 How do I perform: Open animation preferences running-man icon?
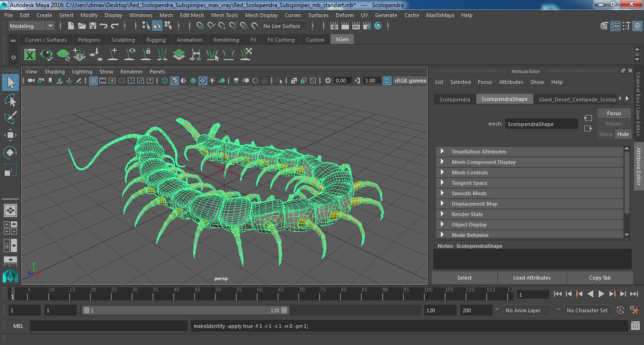[x=635, y=310]
